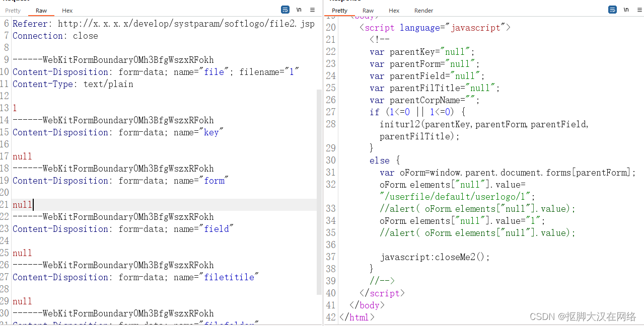Click file content '1' on request line 13
This screenshot has height=326, width=644.
tap(15, 108)
